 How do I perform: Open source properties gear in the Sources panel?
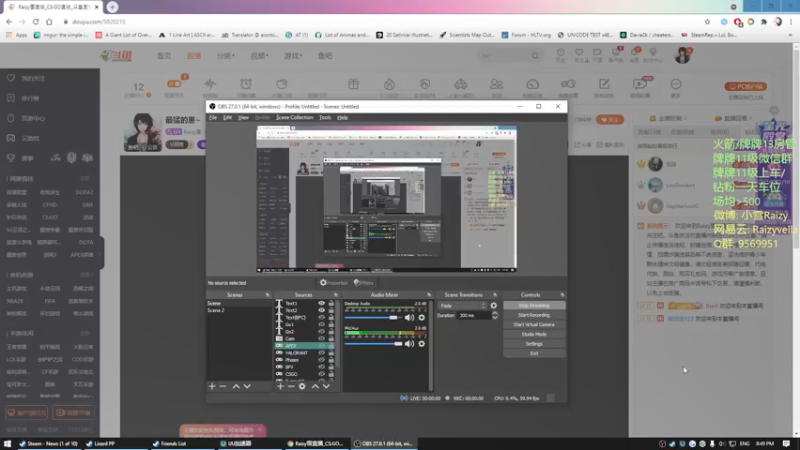click(x=302, y=386)
